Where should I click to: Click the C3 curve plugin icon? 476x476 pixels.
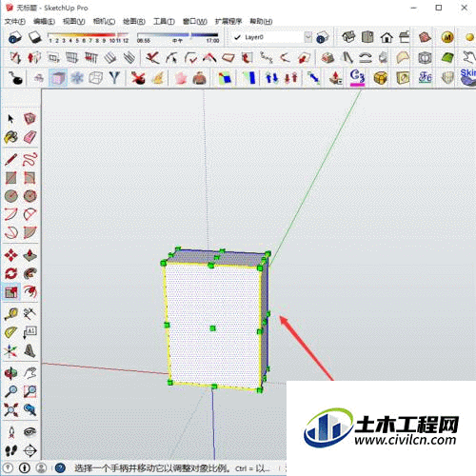(x=357, y=77)
